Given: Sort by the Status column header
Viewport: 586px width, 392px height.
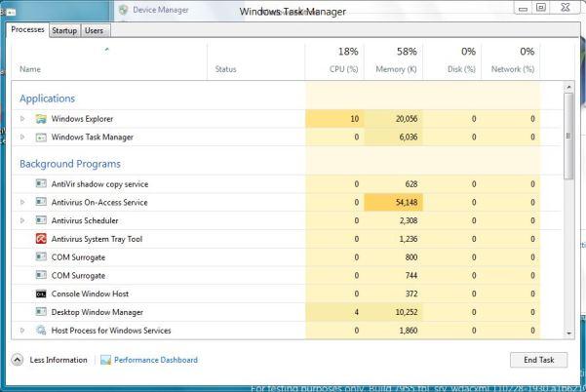Looking at the screenshot, I should pyautogui.click(x=255, y=61).
